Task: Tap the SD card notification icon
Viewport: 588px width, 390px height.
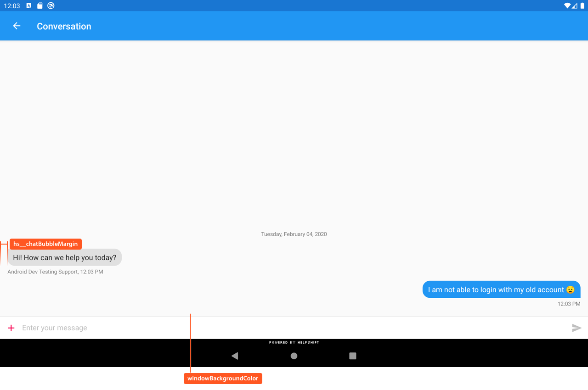Action: (x=40, y=6)
